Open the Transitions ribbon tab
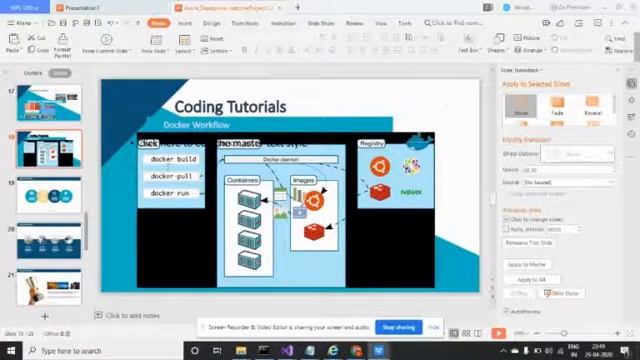 click(245, 23)
